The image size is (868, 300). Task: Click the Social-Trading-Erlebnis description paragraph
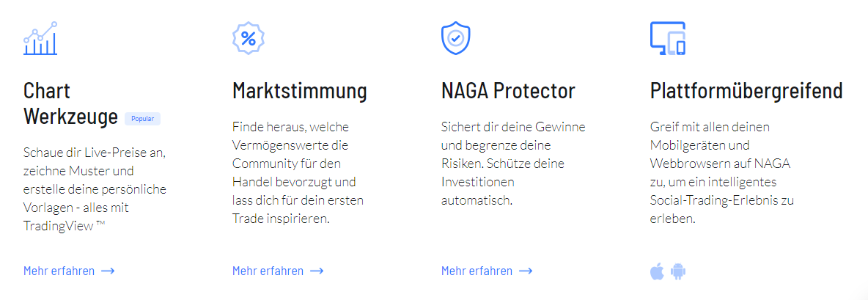[724, 172]
